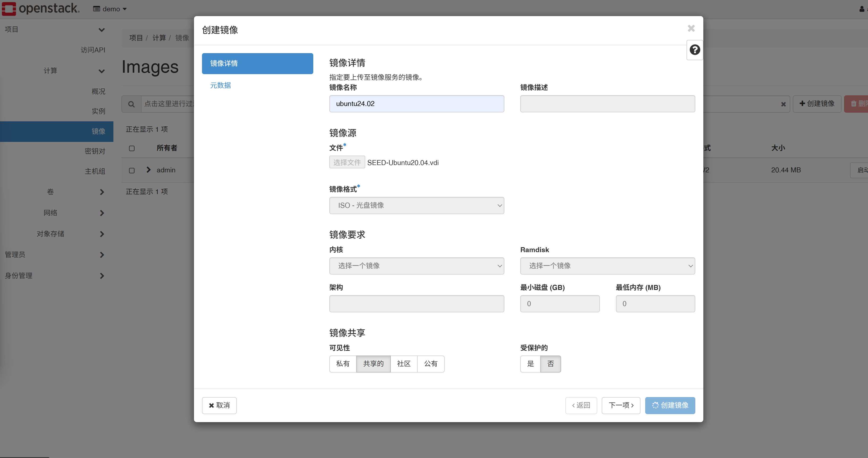Screen dimensions: 868x458
Task: Open the demo project menu
Action: pos(110,9)
